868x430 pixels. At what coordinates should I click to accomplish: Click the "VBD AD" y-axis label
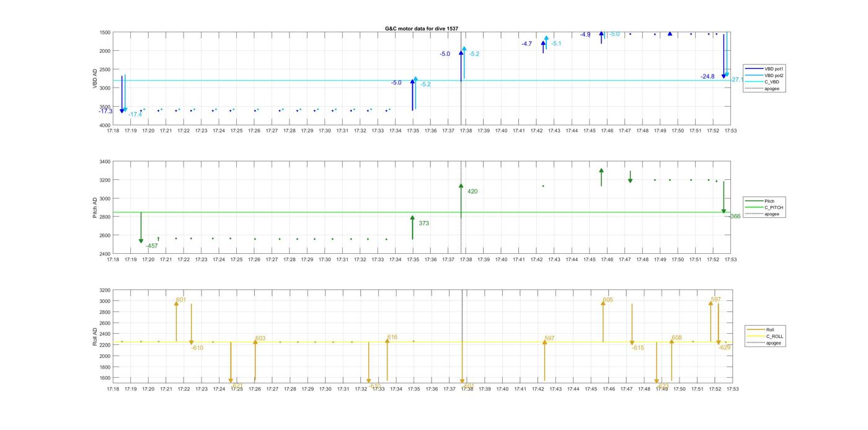point(95,78)
